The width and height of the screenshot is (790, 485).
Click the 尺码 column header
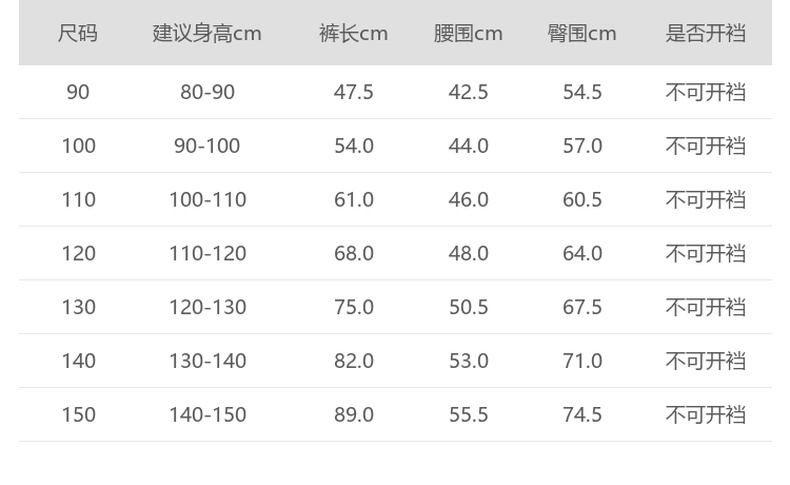click(78, 33)
